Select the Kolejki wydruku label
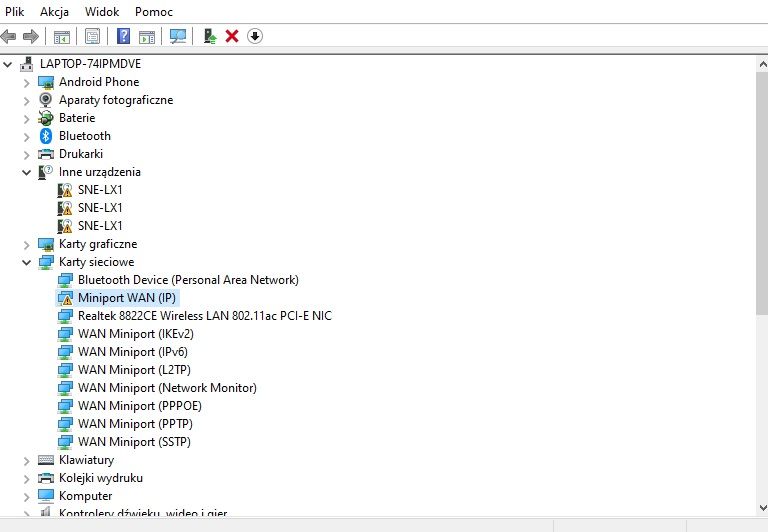The width and height of the screenshot is (768, 532). (101, 478)
